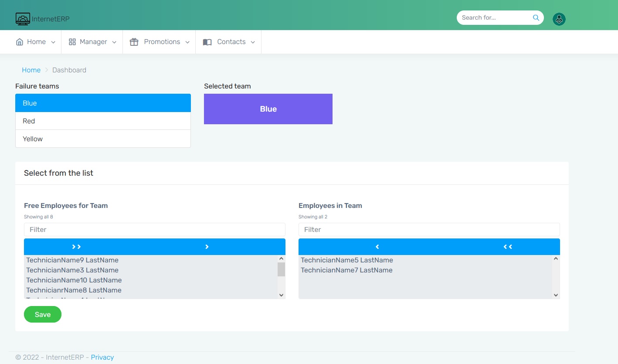
Task: Open the Privacy footer link
Action: coord(102,357)
